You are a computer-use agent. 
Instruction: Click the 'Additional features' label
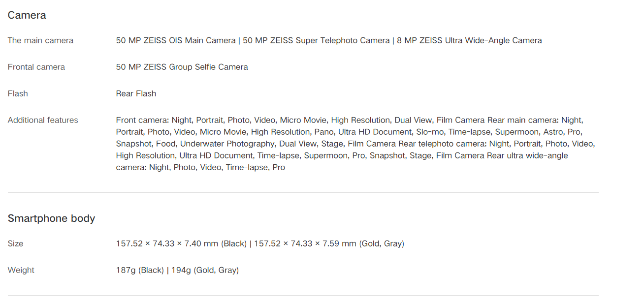coord(43,120)
